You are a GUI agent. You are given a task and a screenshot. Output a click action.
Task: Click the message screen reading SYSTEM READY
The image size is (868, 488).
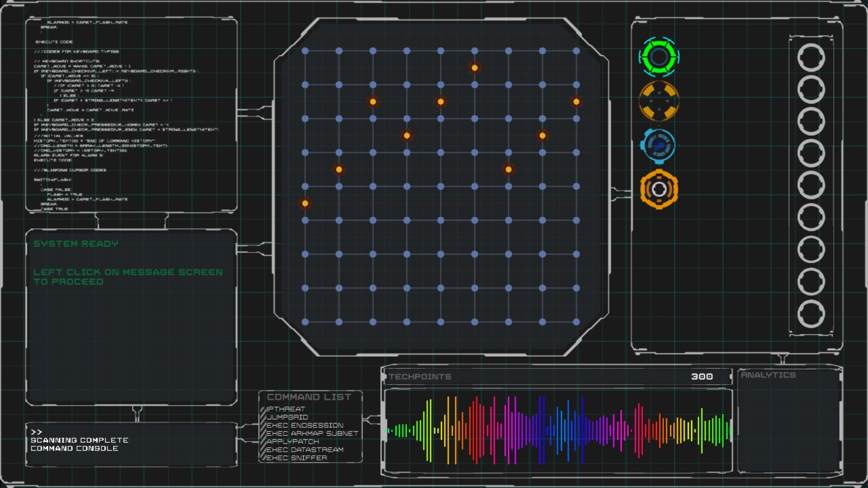[131, 317]
